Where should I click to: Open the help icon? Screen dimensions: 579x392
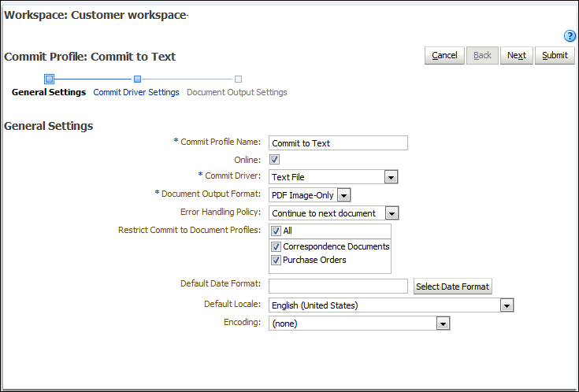570,36
